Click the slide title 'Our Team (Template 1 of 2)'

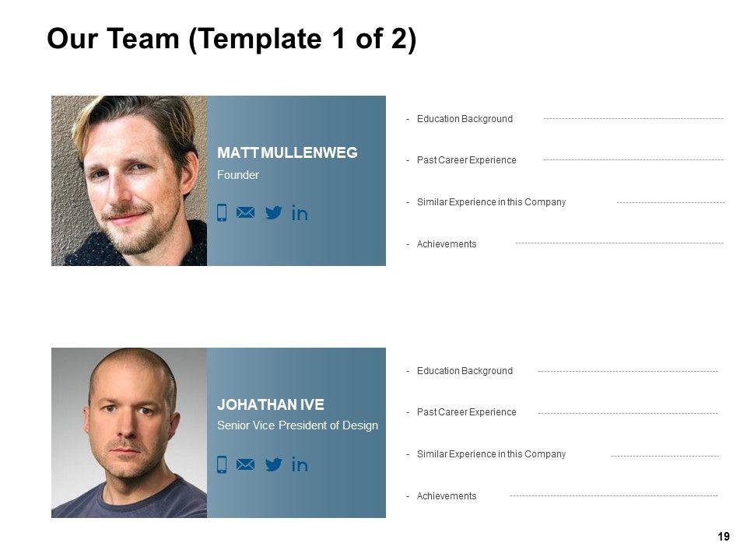(x=231, y=40)
